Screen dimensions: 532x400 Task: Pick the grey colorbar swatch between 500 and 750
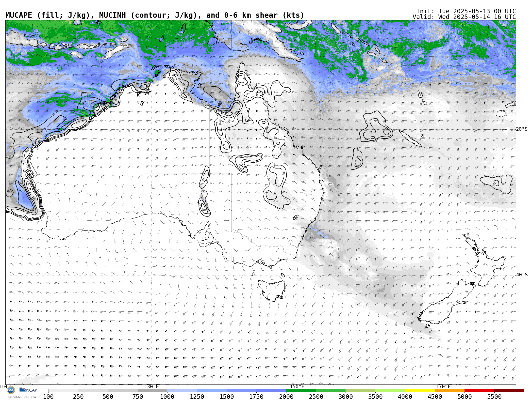123,391
